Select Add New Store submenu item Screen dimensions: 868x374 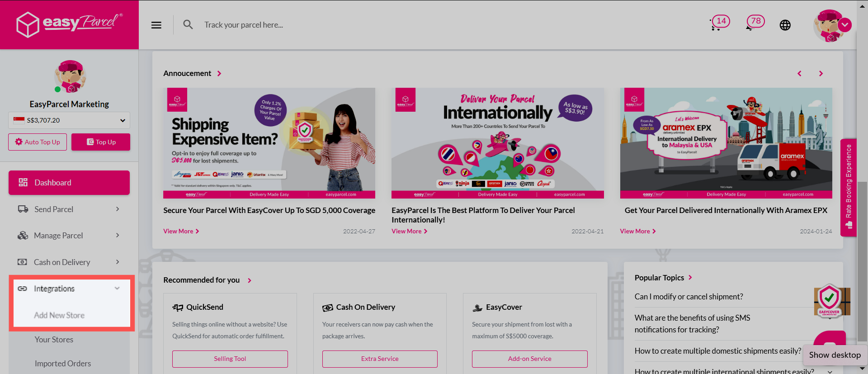tap(59, 315)
